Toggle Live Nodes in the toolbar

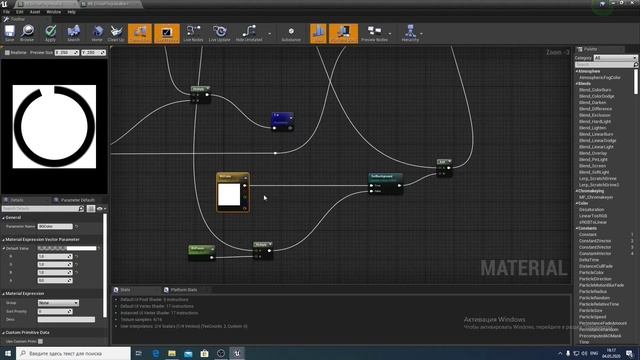click(193, 33)
